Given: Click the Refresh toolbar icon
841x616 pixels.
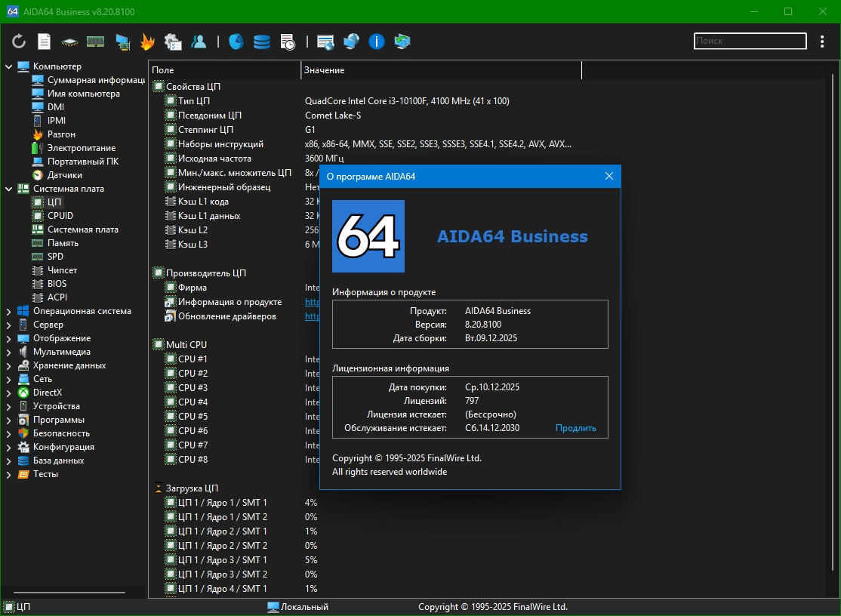Looking at the screenshot, I should coord(19,42).
